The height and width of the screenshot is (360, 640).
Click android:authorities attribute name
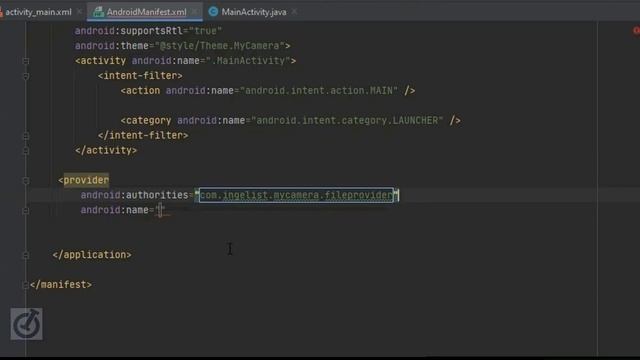click(134, 195)
